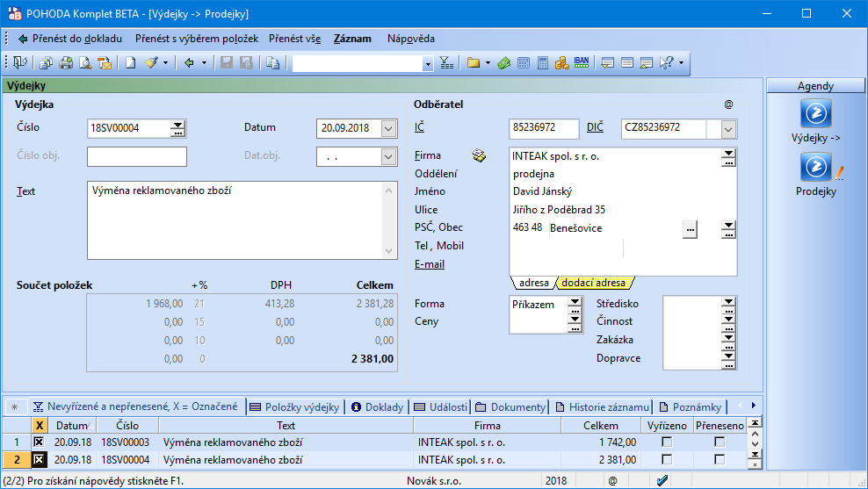Open print reports icon with stacked pages
Image resolution: width=868 pixels, height=489 pixels.
[47, 63]
